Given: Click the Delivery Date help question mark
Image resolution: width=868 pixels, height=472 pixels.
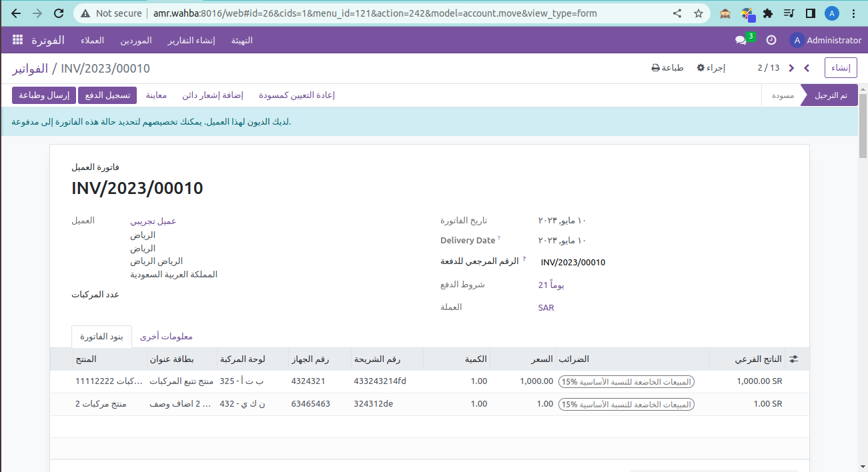Looking at the screenshot, I should tap(499, 238).
